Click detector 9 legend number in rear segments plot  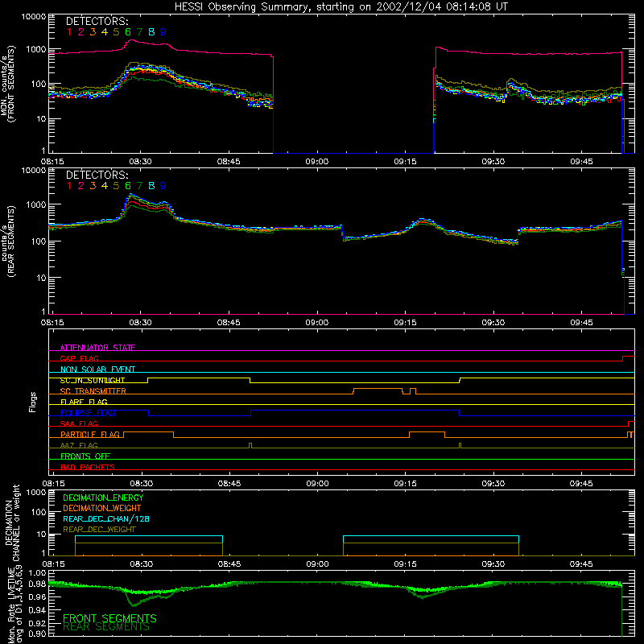pyautogui.click(x=163, y=186)
